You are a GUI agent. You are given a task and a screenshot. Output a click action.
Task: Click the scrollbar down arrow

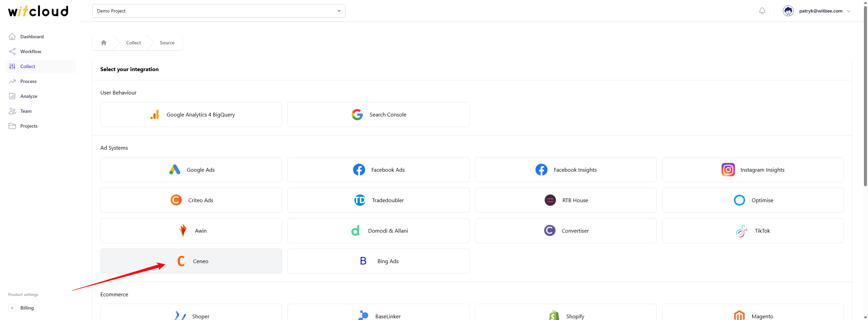(x=865, y=318)
